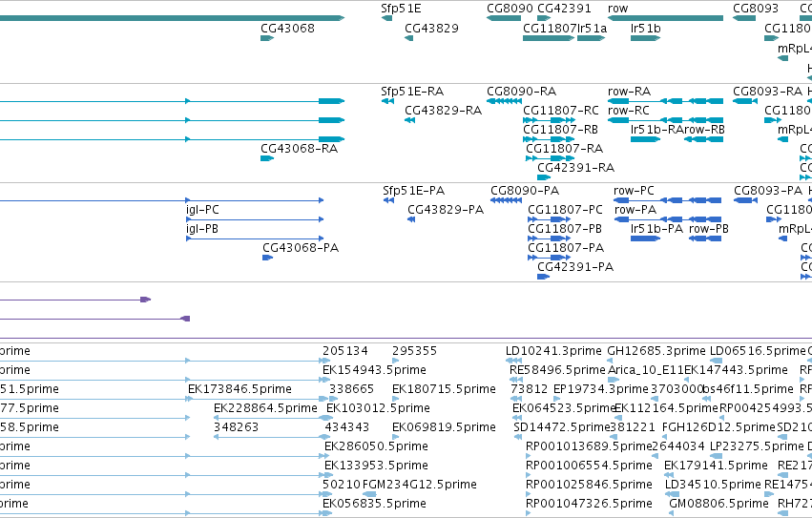The height and width of the screenshot is (518, 812).
Task: Select the row-PA protein label
Action: tap(635, 210)
